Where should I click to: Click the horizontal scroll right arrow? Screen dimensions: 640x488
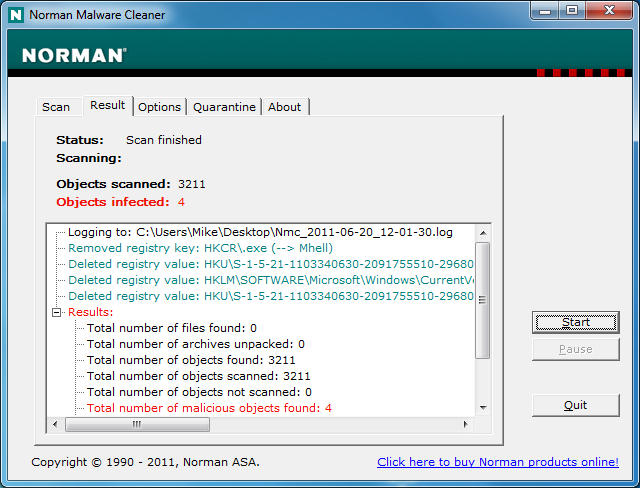pyautogui.click(x=466, y=424)
